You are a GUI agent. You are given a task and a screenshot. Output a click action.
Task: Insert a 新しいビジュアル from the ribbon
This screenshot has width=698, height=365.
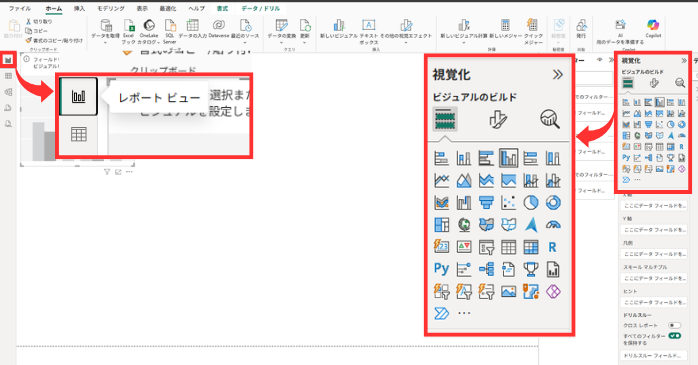(339, 29)
